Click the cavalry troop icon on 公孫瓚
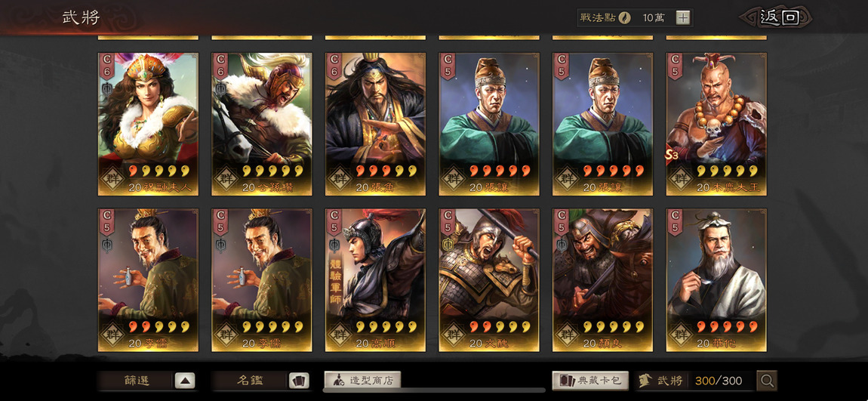The height and width of the screenshot is (401, 868). coord(220,89)
